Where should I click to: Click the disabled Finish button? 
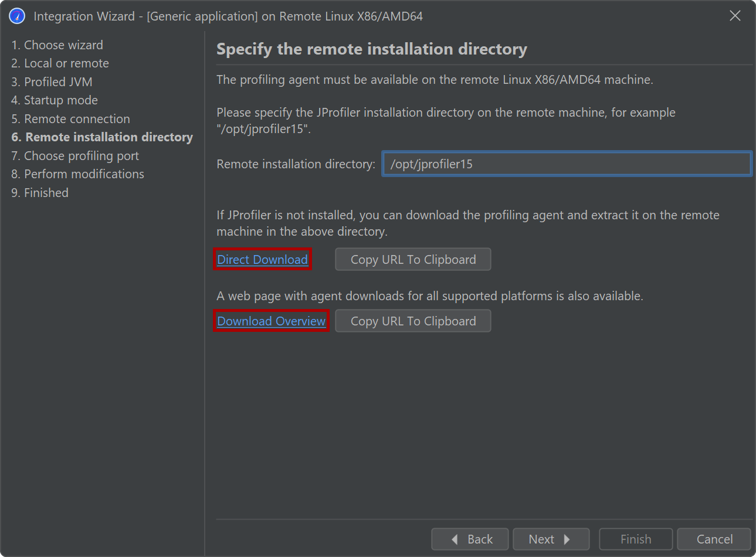pyautogui.click(x=636, y=539)
